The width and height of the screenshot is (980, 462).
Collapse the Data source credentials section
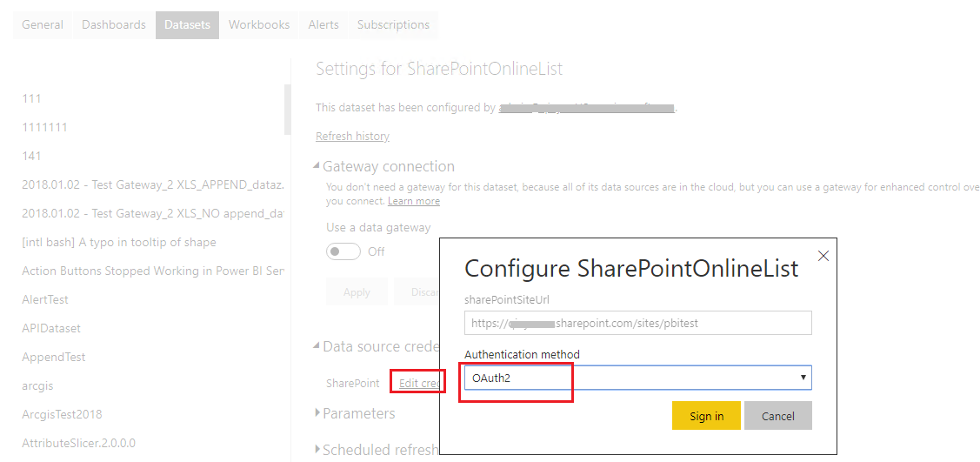pos(377,345)
